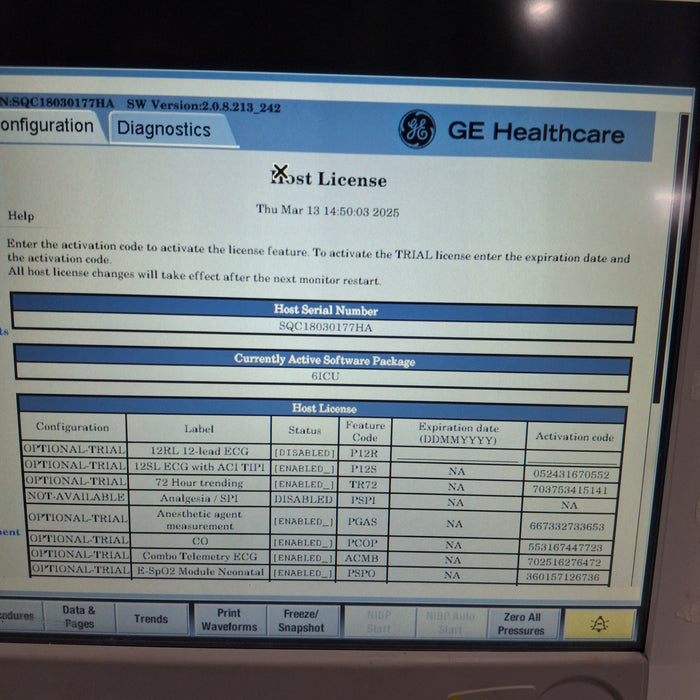Image resolution: width=700 pixels, height=700 pixels.
Task: Tap the alarm silence bell button
Action: [600, 624]
